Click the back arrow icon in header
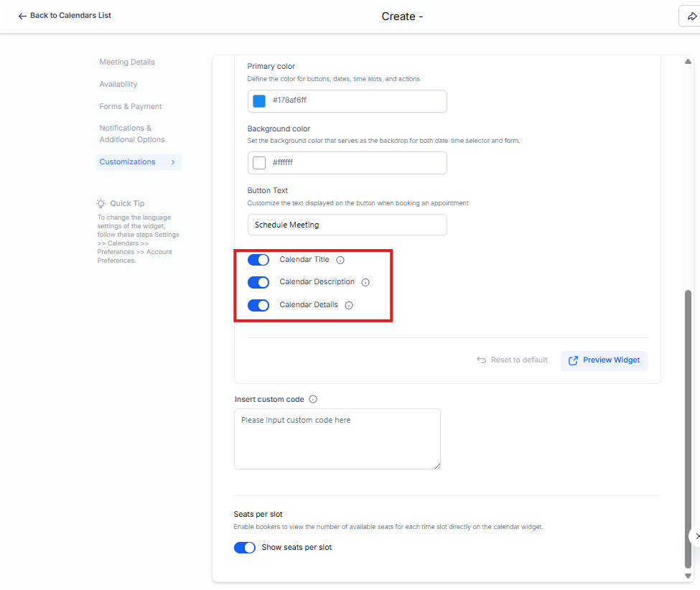The width and height of the screenshot is (700, 590). click(22, 16)
